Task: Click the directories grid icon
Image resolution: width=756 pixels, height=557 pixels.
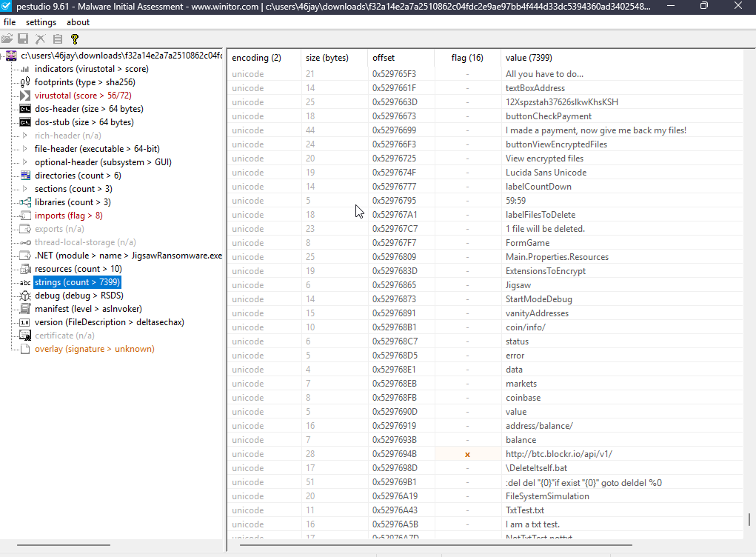Action: coord(25,176)
